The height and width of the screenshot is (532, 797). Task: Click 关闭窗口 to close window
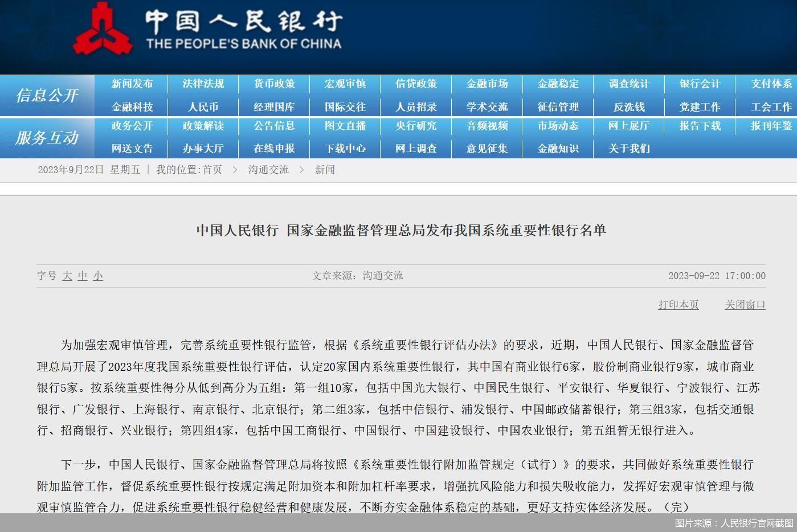click(745, 305)
